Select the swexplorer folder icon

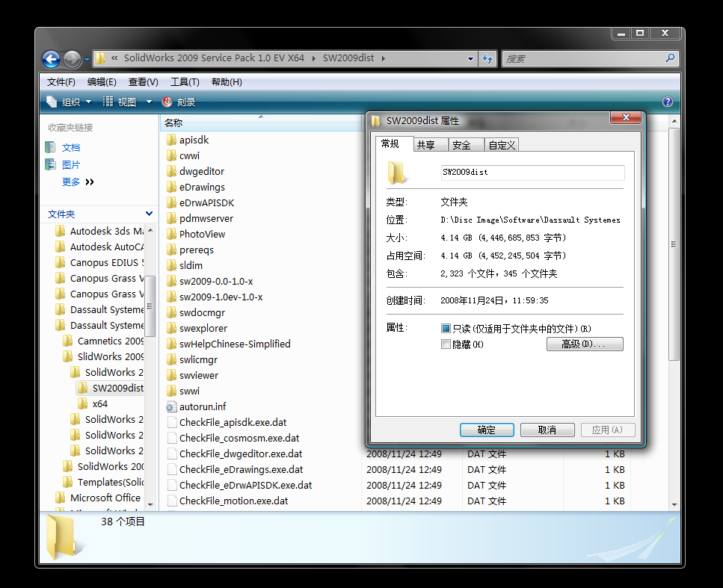pos(171,328)
